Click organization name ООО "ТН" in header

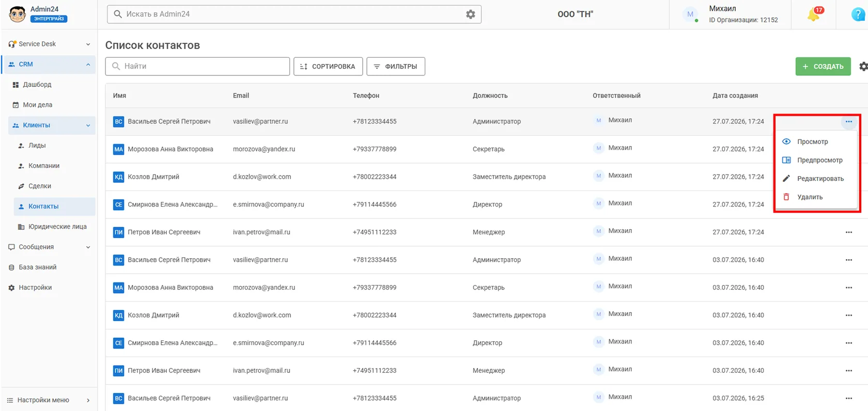pyautogui.click(x=575, y=14)
